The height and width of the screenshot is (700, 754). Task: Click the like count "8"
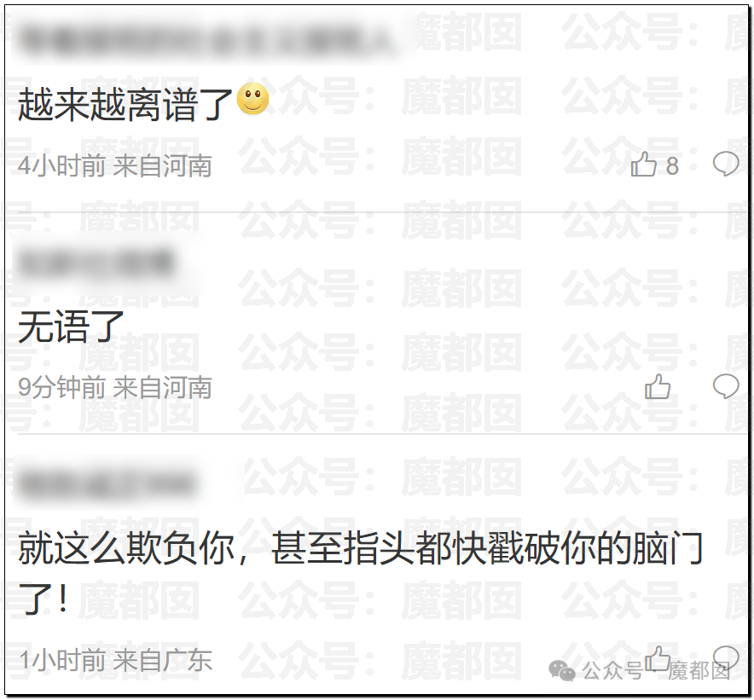click(672, 166)
